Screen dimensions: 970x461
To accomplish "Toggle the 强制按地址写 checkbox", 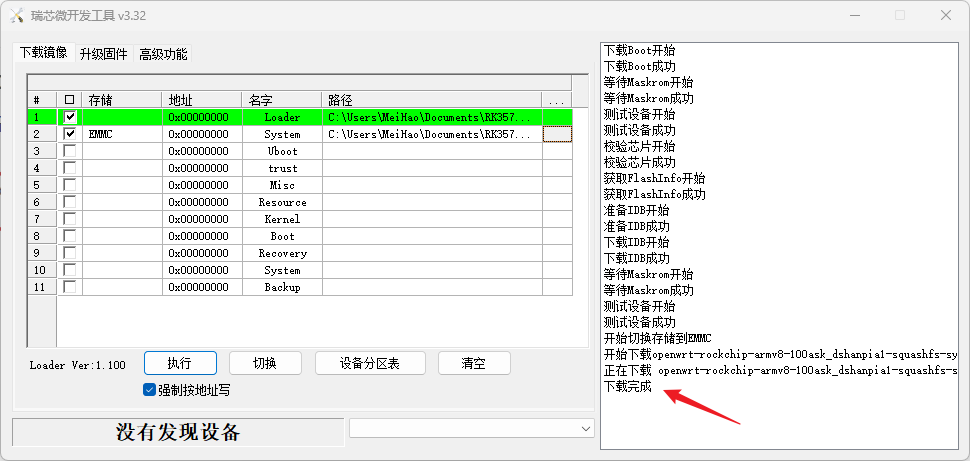I will click(x=150, y=390).
